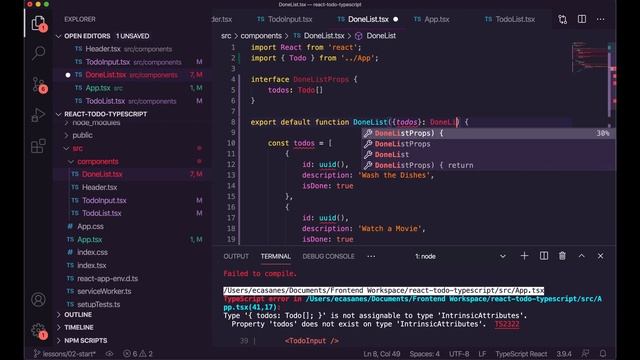The image size is (640, 360).
Task: Maximize the terminal panel size
Action: point(581,256)
